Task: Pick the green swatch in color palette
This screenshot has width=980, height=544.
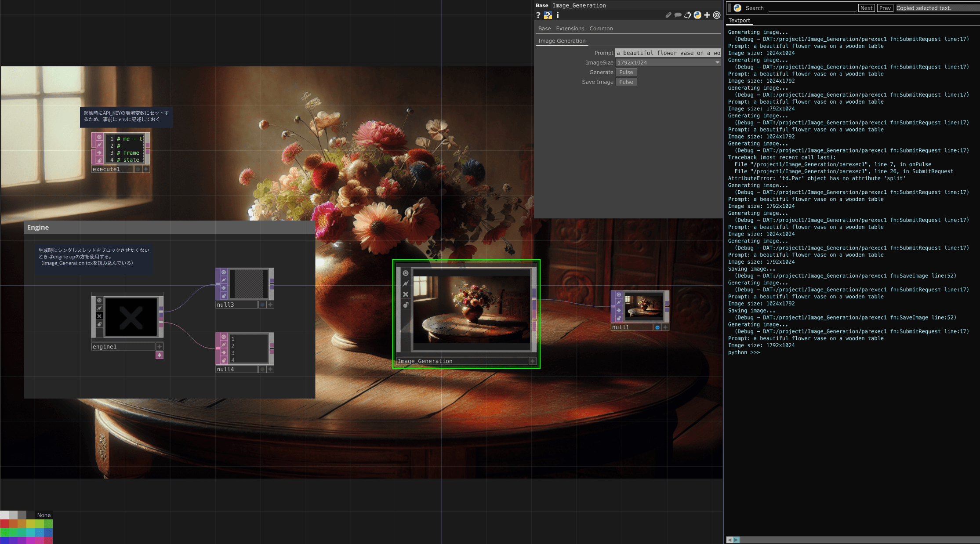Action: click(4, 532)
